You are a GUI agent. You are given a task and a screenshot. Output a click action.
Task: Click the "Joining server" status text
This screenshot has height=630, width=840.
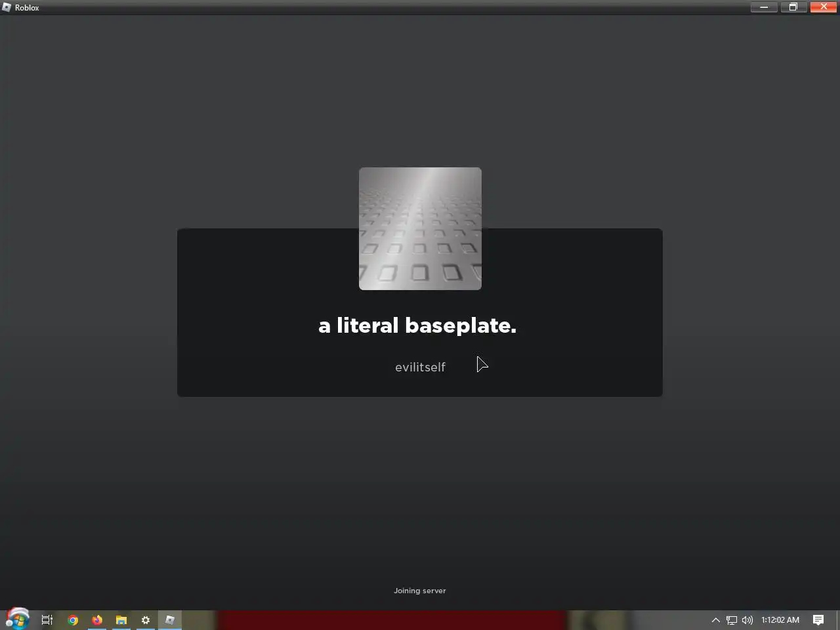[420, 591]
